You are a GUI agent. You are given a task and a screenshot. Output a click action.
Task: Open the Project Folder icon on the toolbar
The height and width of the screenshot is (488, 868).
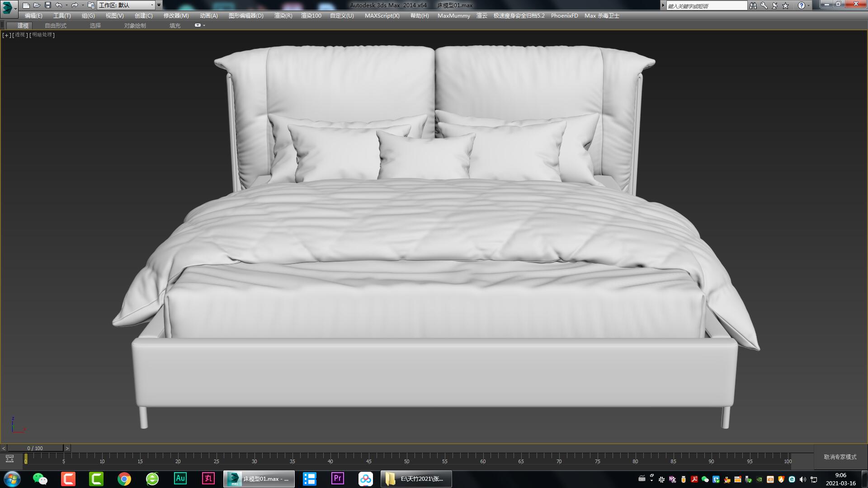[x=91, y=5]
